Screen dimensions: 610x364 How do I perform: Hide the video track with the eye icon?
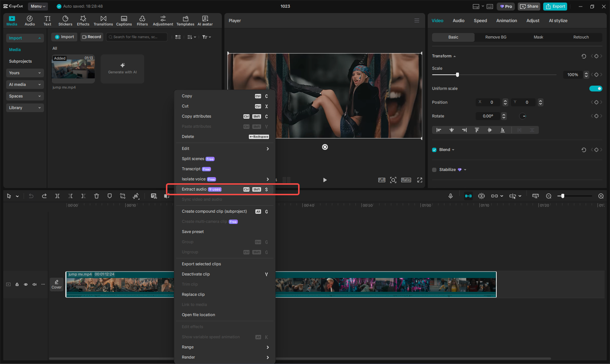(25, 285)
